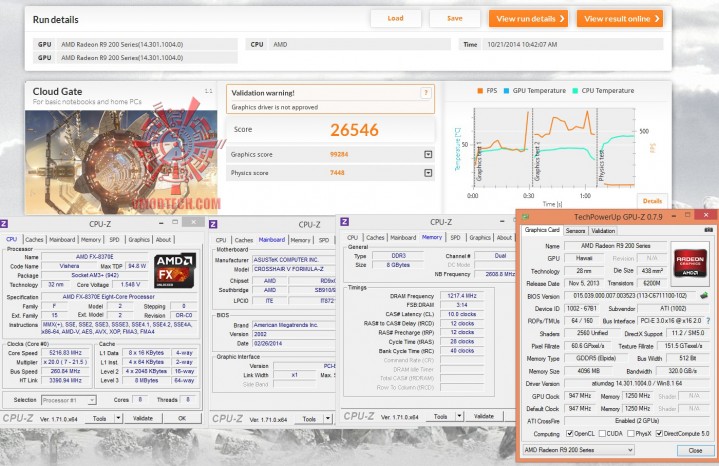Click the Graphics score value 99284
Viewport: 719px width, 466px height.
click(339, 155)
